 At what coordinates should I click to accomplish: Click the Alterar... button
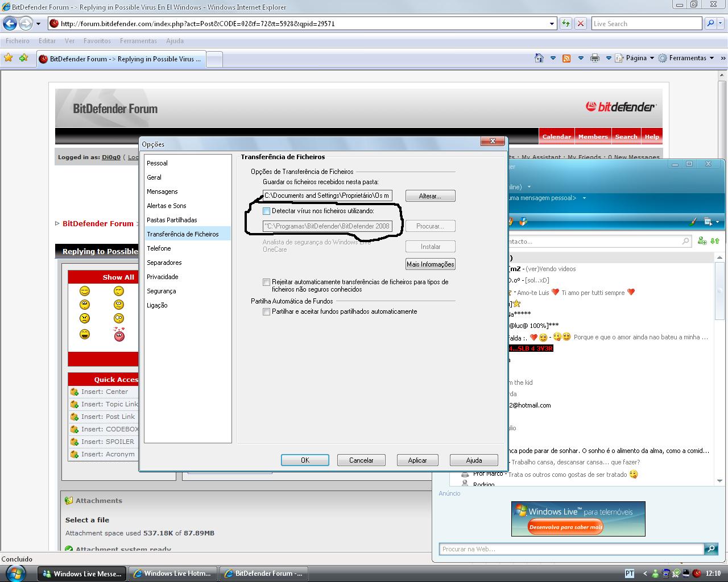[x=430, y=196]
